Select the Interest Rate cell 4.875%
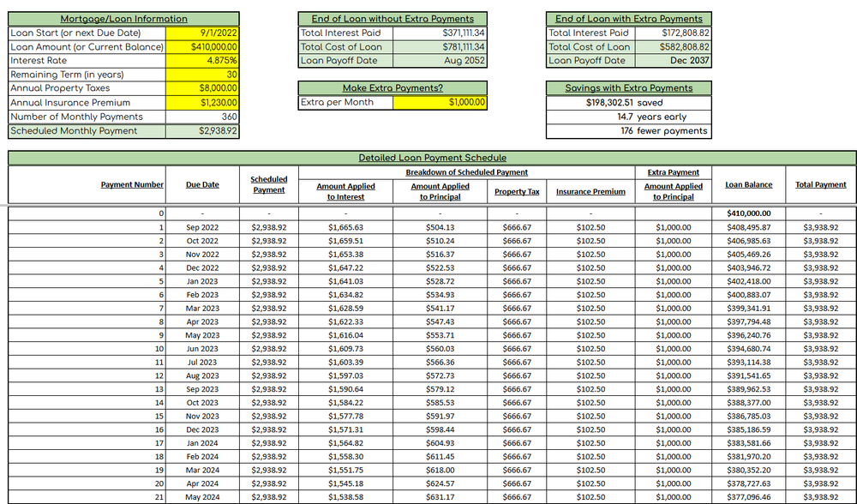The width and height of the screenshot is (857, 504). [202, 61]
